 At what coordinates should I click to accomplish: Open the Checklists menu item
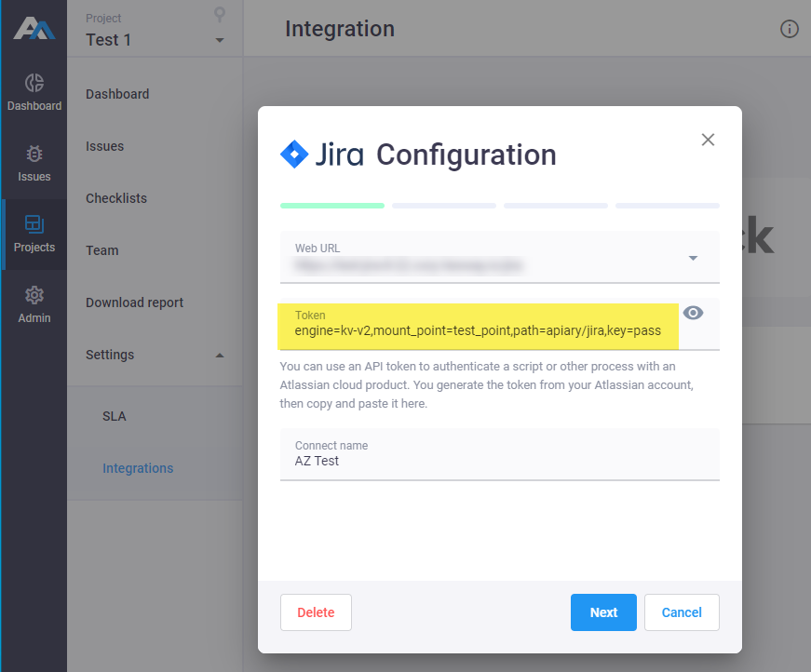pyautogui.click(x=116, y=198)
